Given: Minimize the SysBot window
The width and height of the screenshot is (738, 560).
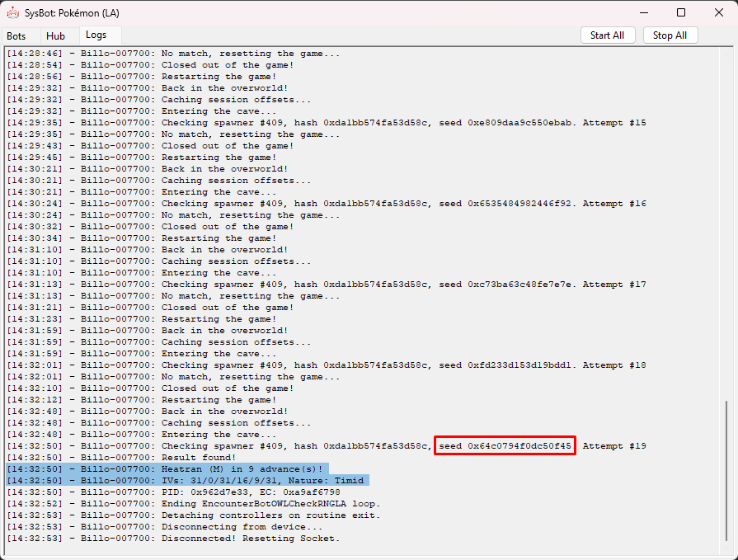Looking at the screenshot, I should 644,12.
